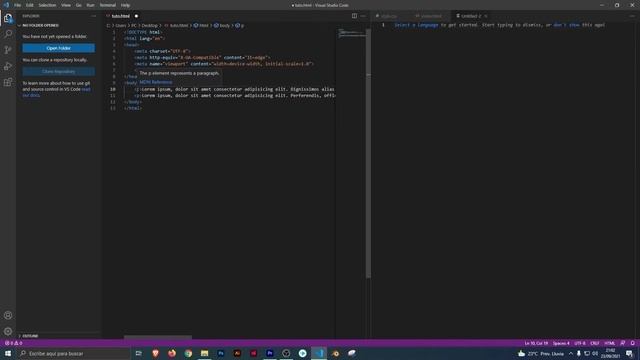
Task: Open the MDN Reference link in hover tooltip
Action: pos(156,82)
